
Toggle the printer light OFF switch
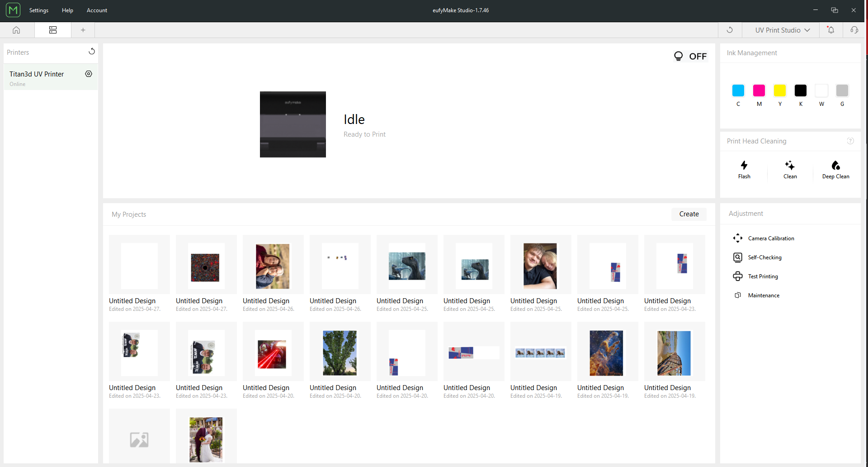690,56
